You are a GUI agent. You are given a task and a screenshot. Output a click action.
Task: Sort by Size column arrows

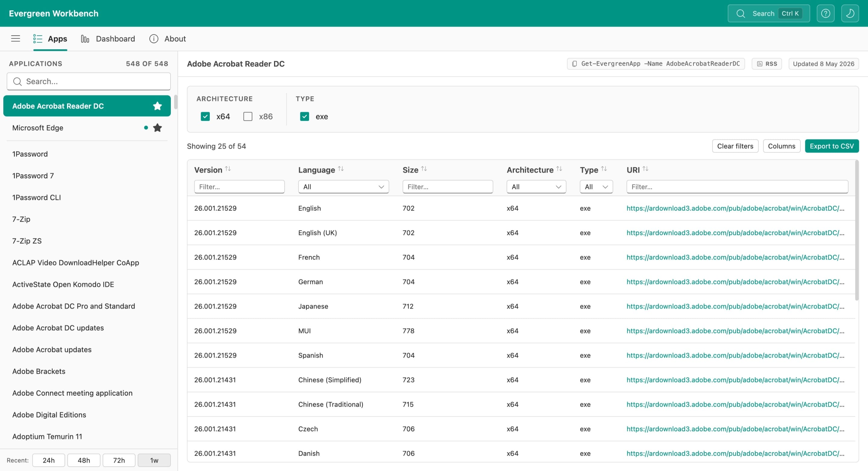424,169
